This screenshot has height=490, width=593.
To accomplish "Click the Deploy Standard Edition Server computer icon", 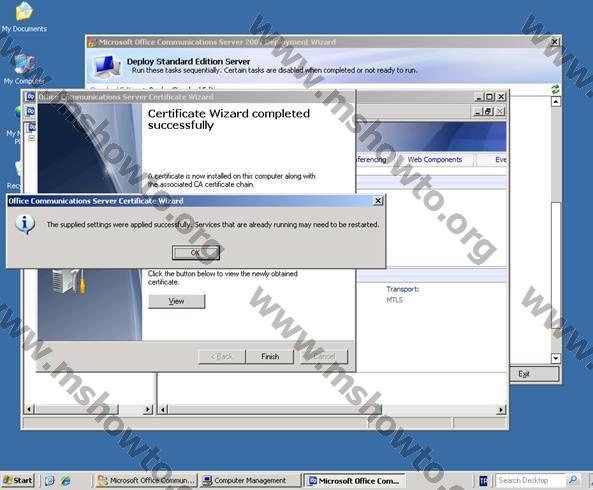I will tap(106, 66).
